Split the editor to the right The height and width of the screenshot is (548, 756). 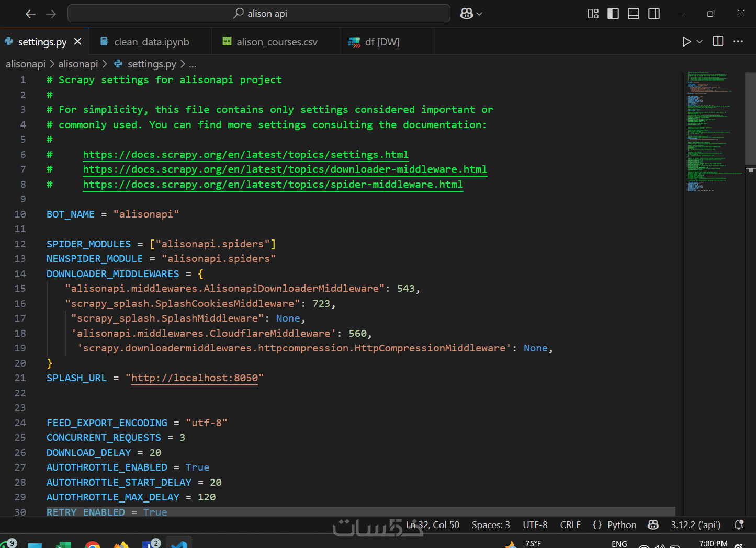(x=718, y=42)
